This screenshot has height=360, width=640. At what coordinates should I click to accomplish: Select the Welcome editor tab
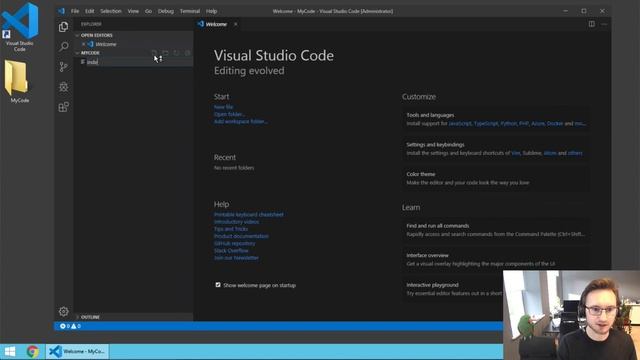pos(216,24)
